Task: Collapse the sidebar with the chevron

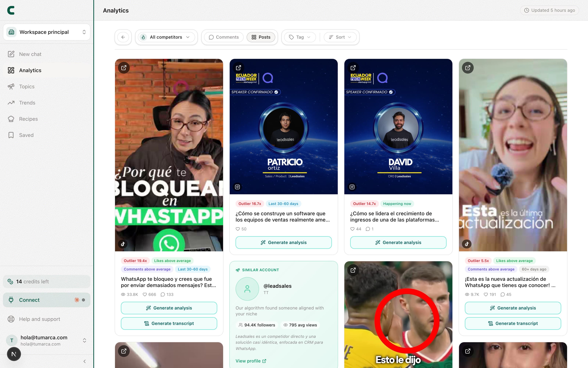Action: 85,361
